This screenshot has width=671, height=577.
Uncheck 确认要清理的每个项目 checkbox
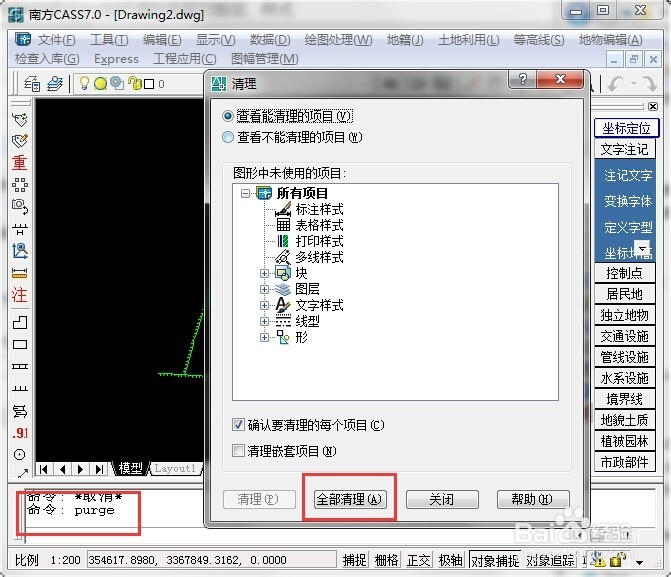tap(238, 425)
